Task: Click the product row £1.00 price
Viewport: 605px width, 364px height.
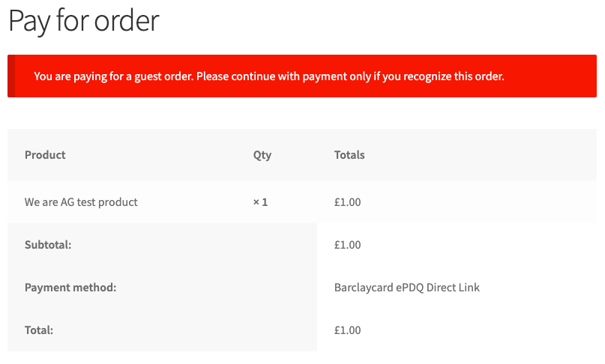Action: click(x=347, y=202)
